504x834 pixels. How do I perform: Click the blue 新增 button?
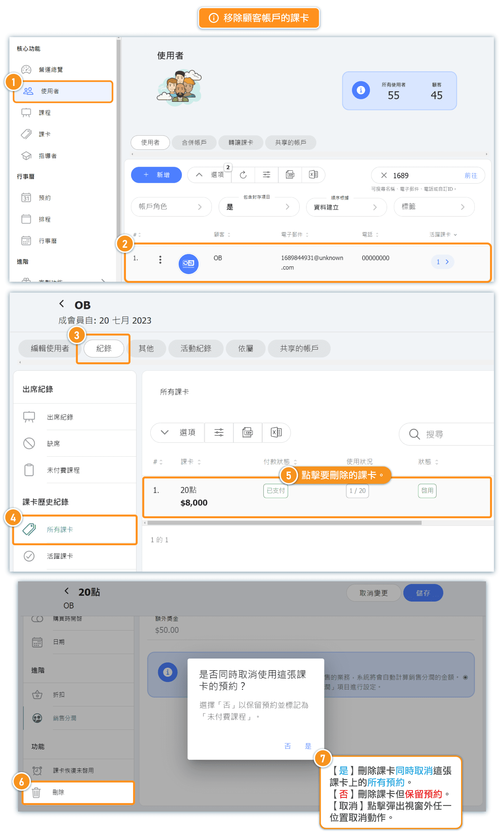pos(156,175)
